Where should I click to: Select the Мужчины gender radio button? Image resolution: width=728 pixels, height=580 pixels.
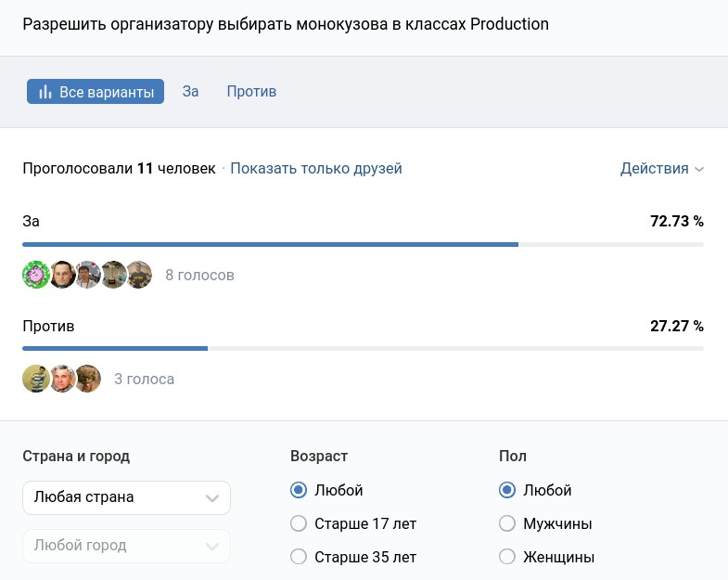(507, 523)
